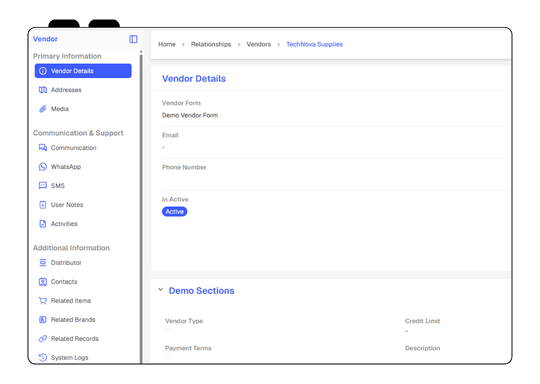Open Vendor Details in the sidebar
540x384 pixels.
(x=83, y=71)
